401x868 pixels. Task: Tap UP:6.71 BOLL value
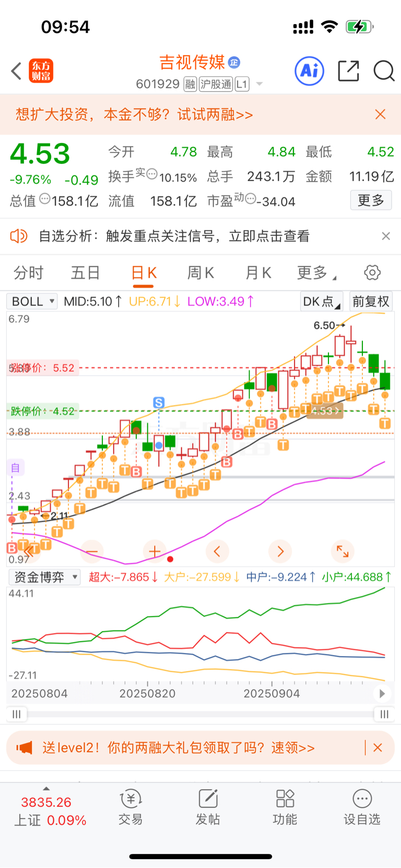pos(155,301)
